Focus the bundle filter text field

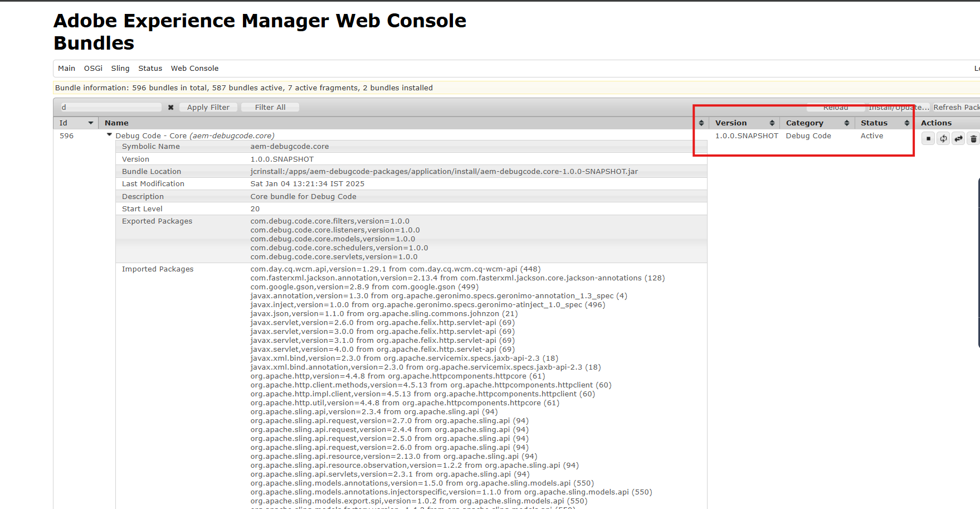(111, 108)
